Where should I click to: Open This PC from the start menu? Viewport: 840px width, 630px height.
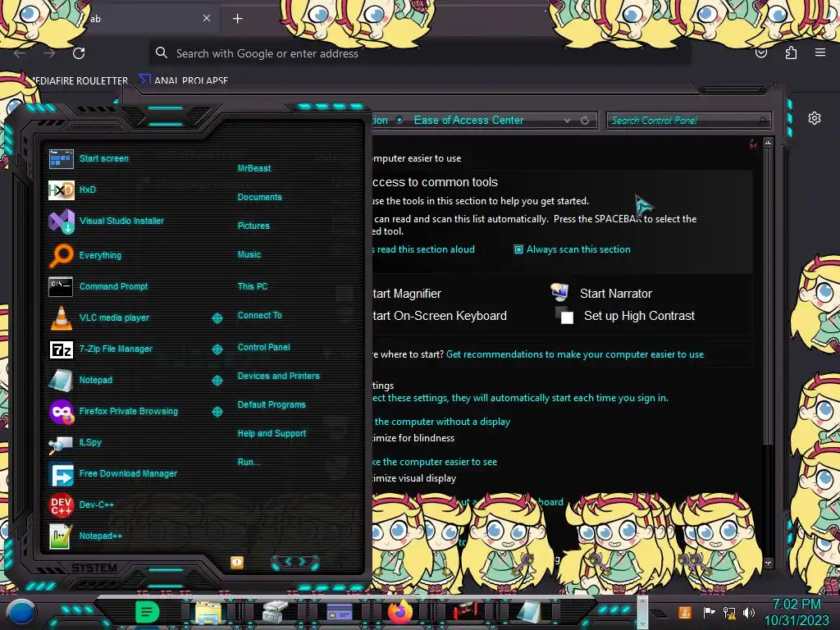pyautogui.click(x=253, y=286)
